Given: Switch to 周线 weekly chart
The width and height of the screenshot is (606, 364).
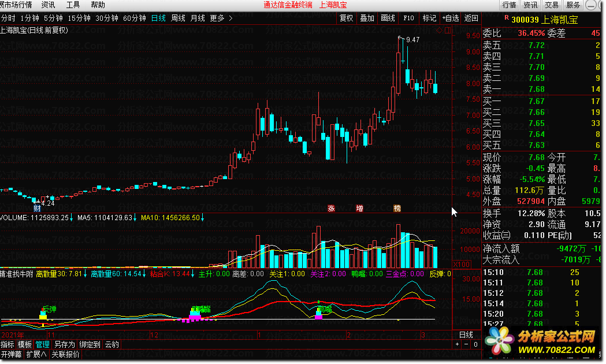Looking at the screenshot, I should tap(178, 18).
